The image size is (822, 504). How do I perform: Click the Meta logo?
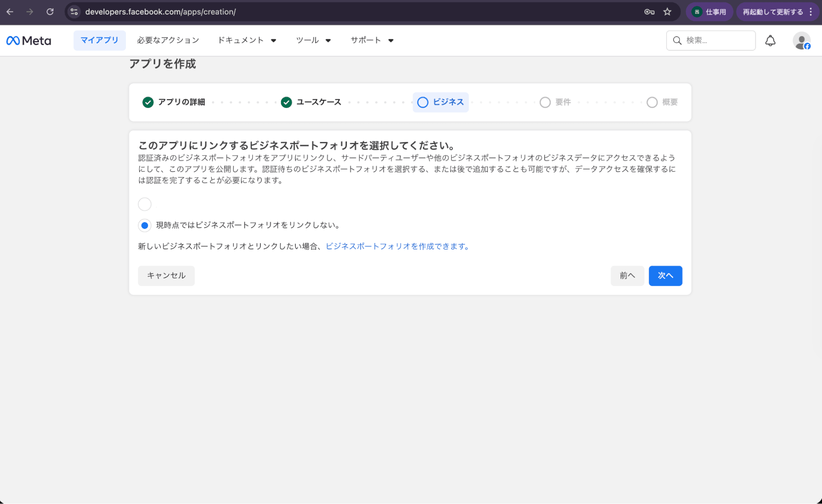(29, 41)
